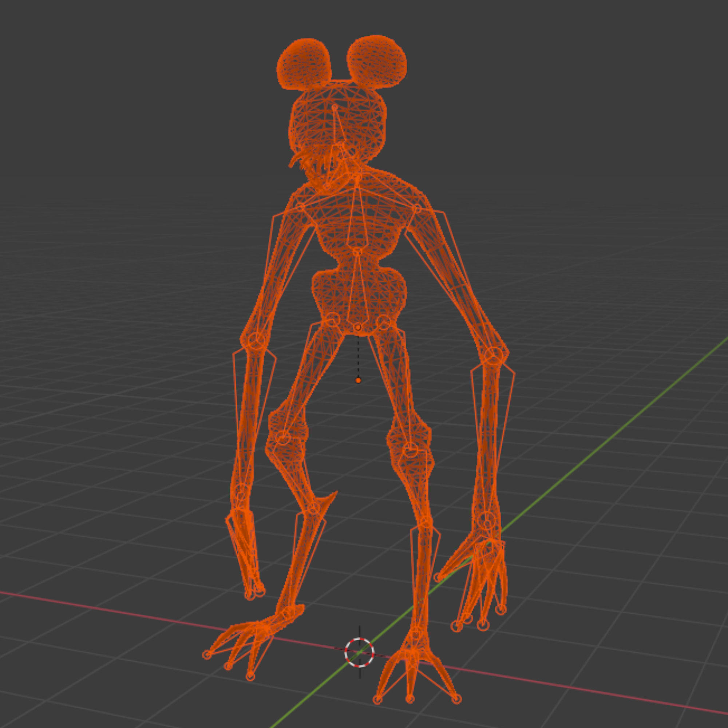This screenshot has width=728, height=728.
Task: Click the right foot's middle toe tip joint
Action: tap(410, 700)
